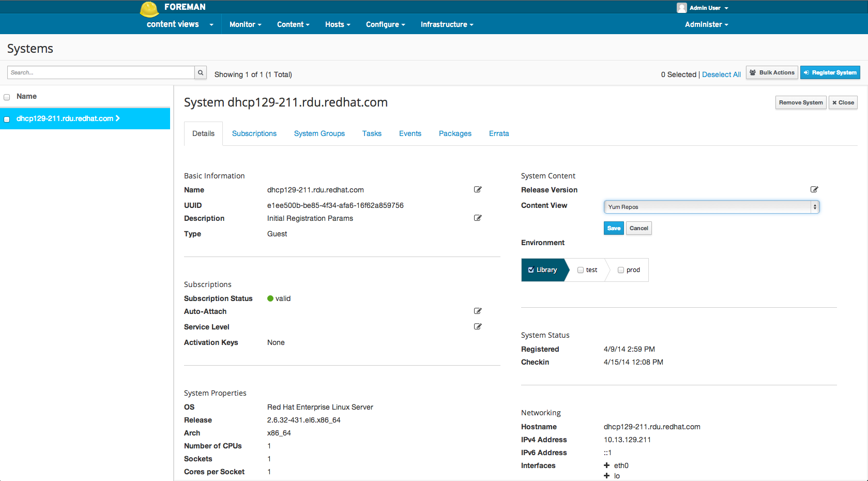Open the Monitor menu

click(x=246, y=24)
